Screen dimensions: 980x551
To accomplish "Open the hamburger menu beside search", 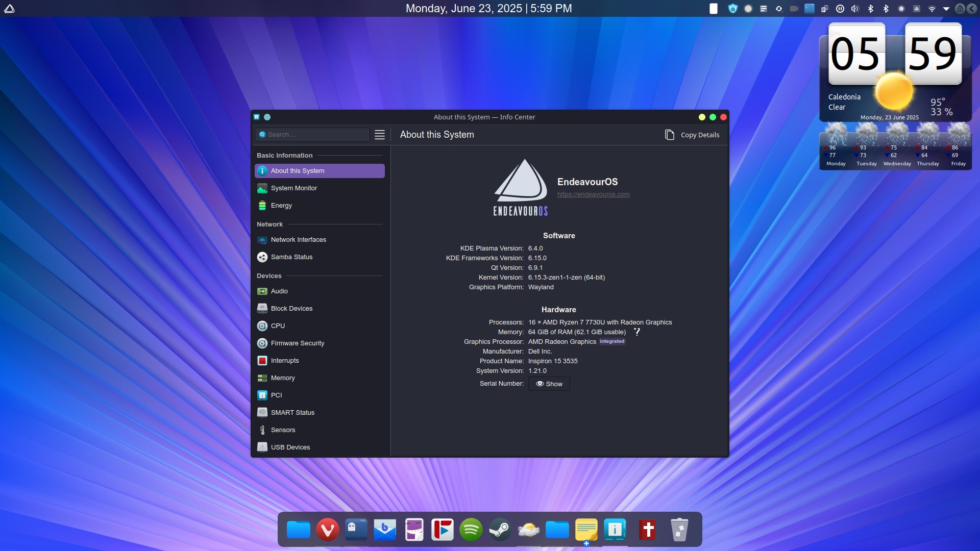I will (380, 135).
